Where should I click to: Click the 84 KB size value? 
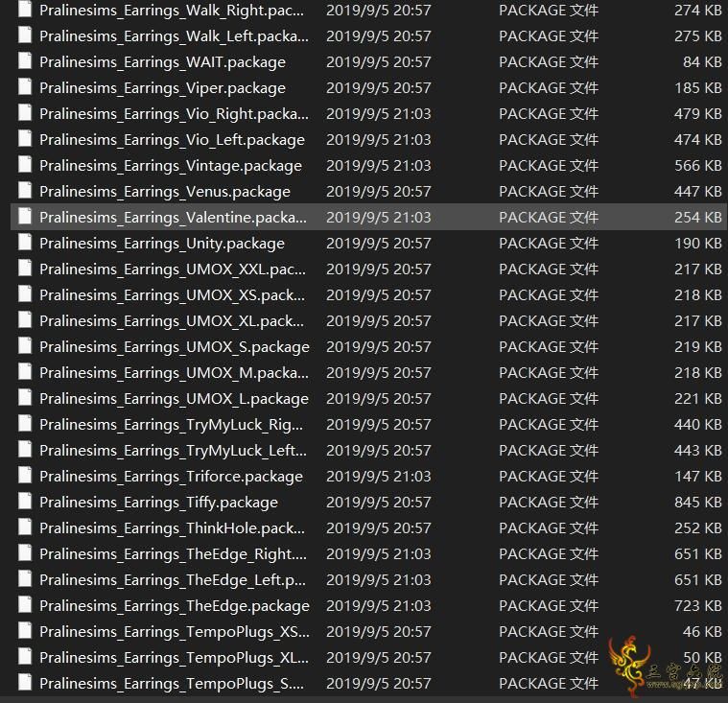[702, 62]
